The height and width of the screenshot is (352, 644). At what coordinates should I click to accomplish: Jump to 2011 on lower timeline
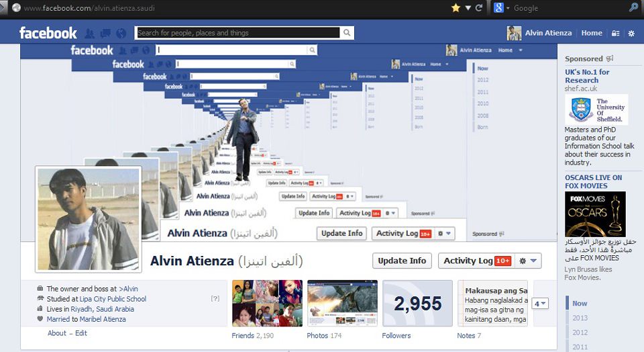pos(580,347)
